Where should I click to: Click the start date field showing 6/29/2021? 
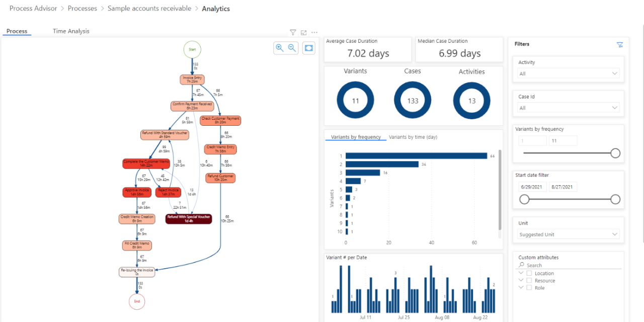click(x=532, y=187)
